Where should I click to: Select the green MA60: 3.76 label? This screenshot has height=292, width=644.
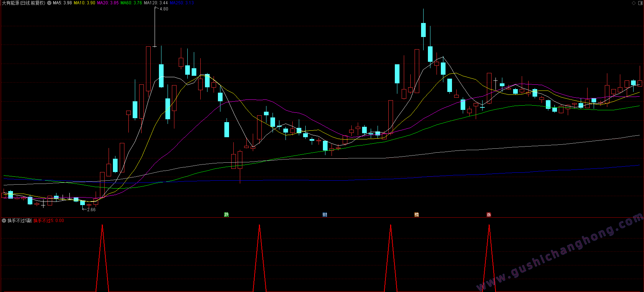[x=131, y=3]
